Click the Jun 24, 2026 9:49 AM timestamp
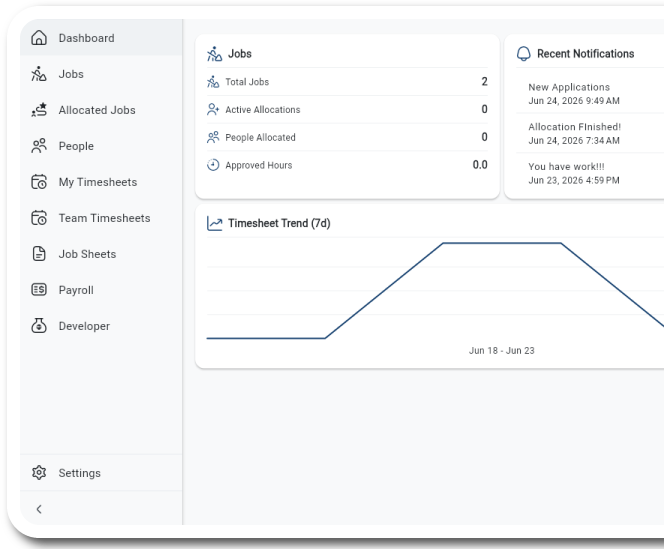This screenshot has height=549, width=664. click(574, 101)
